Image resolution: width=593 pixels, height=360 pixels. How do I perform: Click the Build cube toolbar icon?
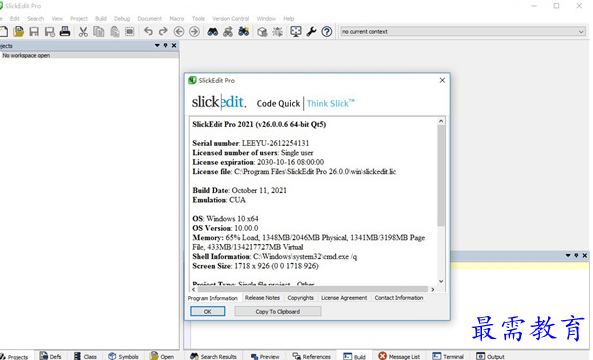[x=262, y=32]
